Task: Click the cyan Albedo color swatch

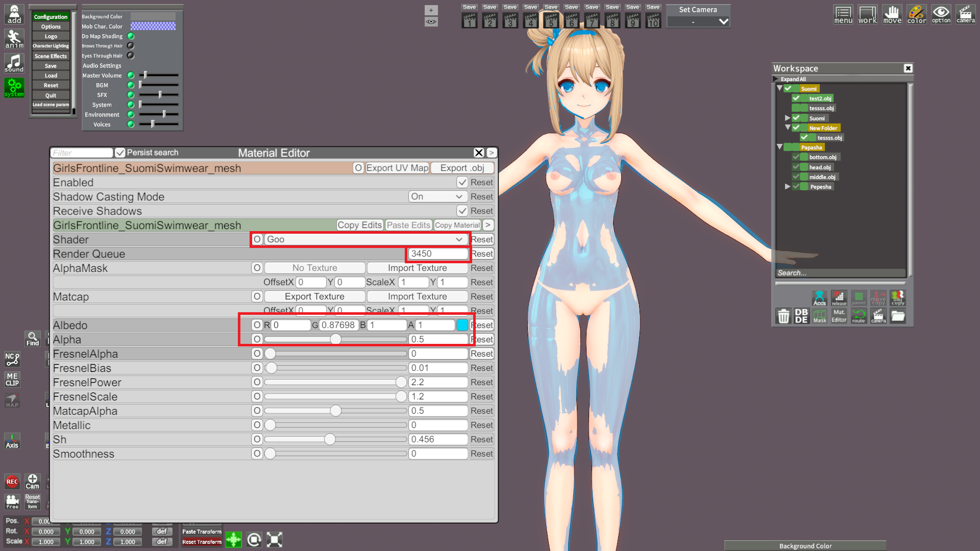Action: [x=462, y=325]
